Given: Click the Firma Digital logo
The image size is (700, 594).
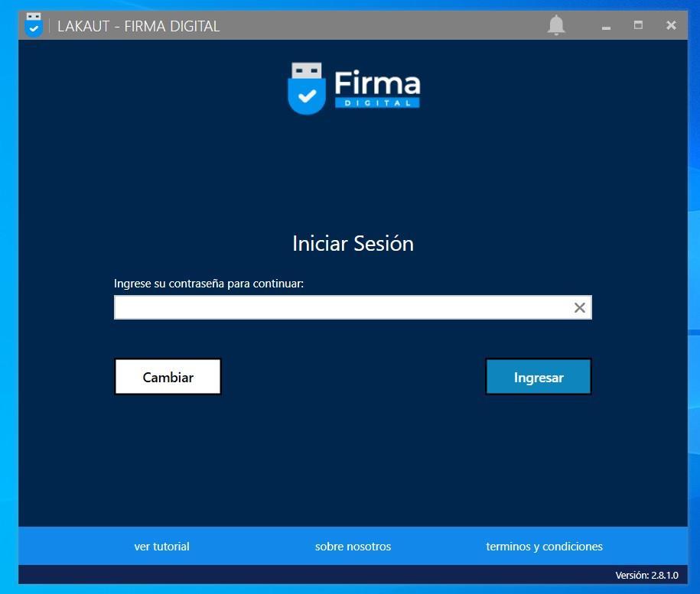Looking at the screenshot, I should (353, 89).
